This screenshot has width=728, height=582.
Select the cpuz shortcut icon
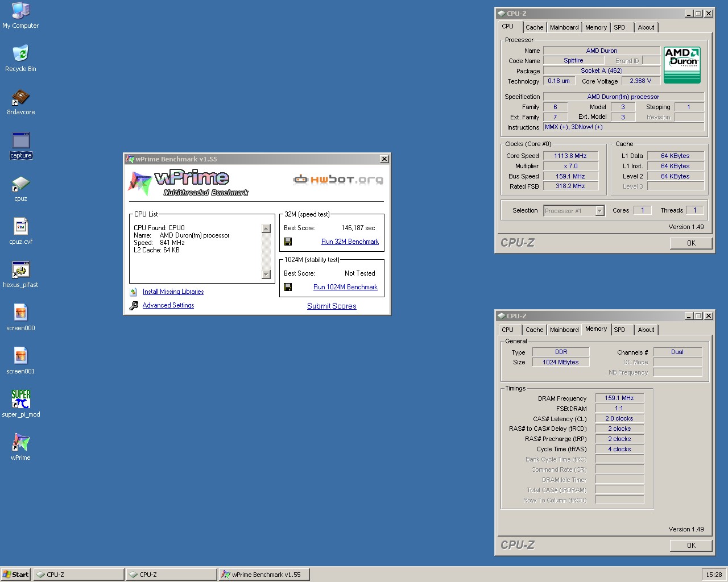pos(20,183)
